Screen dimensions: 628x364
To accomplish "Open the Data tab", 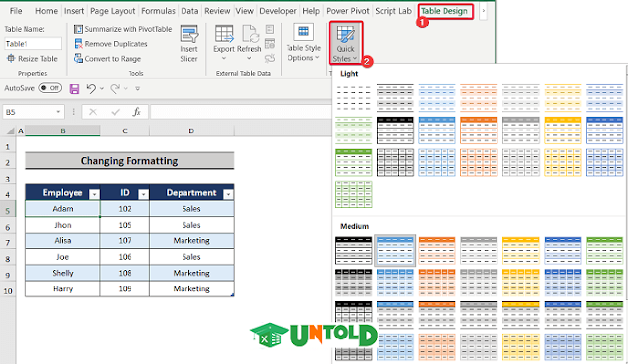I will pos(189,11).
